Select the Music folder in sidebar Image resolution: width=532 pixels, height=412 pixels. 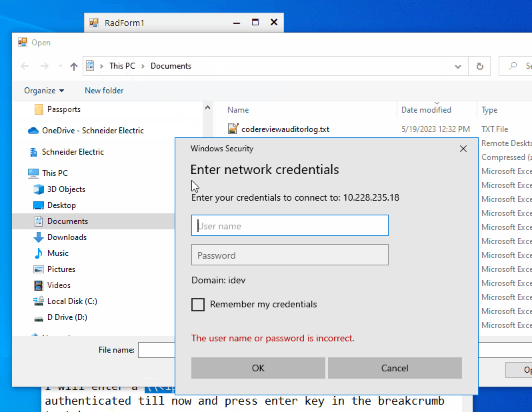(57, 253)
